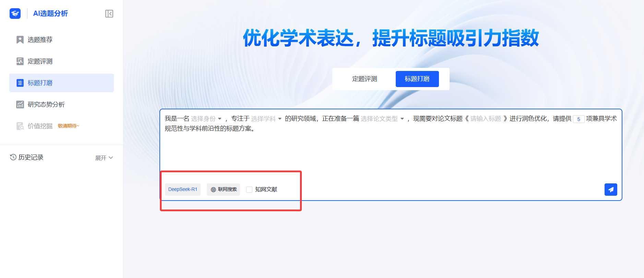Expand history with the 展开 chevron
Screen dimensions: 644x278
click(x=110, y=158)
